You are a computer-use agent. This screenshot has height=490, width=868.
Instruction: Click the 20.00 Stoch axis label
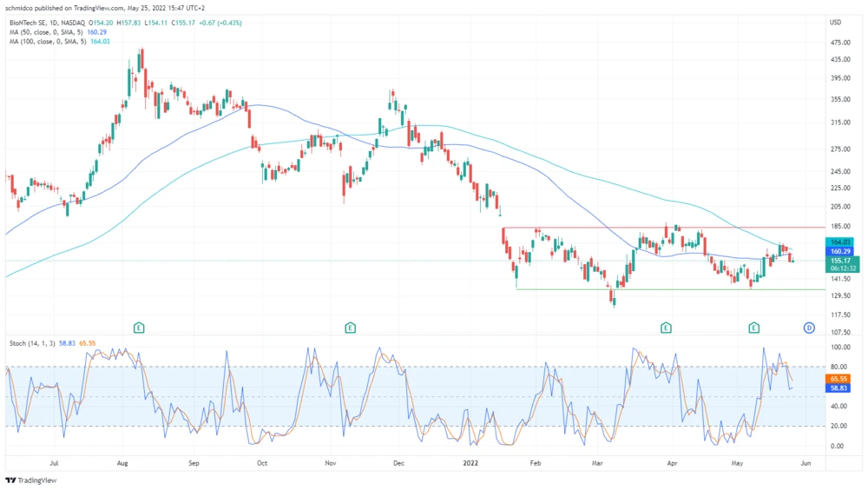tap(838, 426)
